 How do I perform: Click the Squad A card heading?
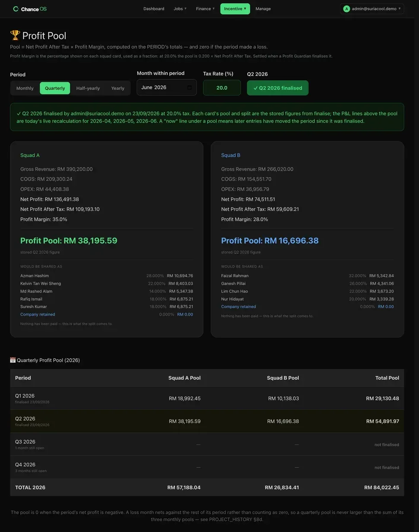[30, 155]
